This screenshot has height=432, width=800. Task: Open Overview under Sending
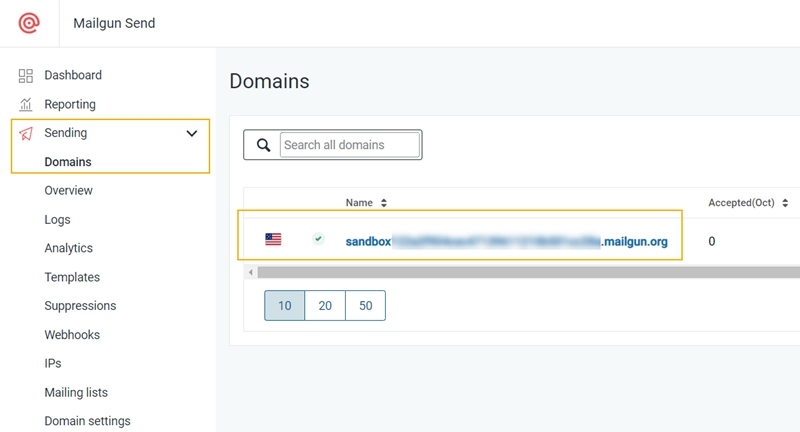click(x=68, y=190)
